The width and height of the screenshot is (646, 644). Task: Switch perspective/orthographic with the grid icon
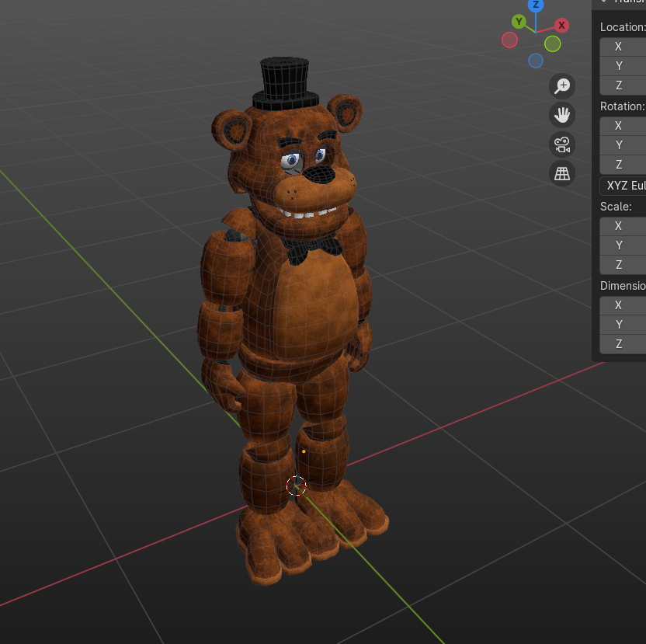[562, 173]
